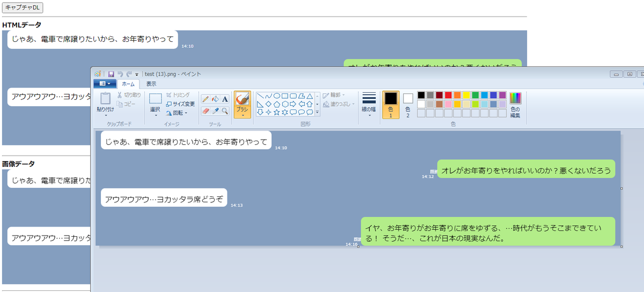Click the 切り取り scissors cut button
The image size is (644, 292).
[x=129, y=94]
